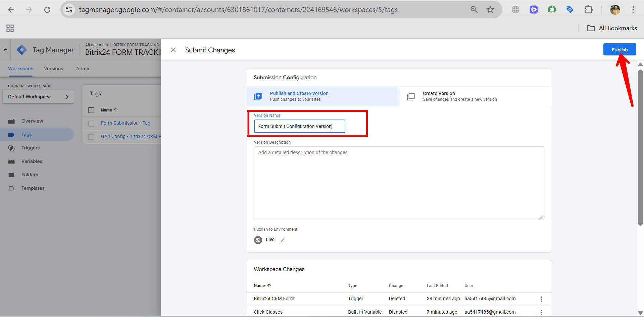The width and height of the screenshot is (644, 317).
Task: Click the Change column header
Action: tap(396, 286)
